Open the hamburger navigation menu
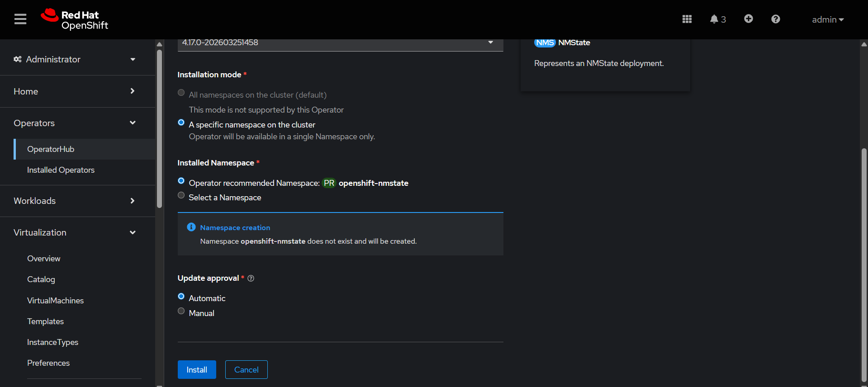The image size is (868, 387). point(20,19)
